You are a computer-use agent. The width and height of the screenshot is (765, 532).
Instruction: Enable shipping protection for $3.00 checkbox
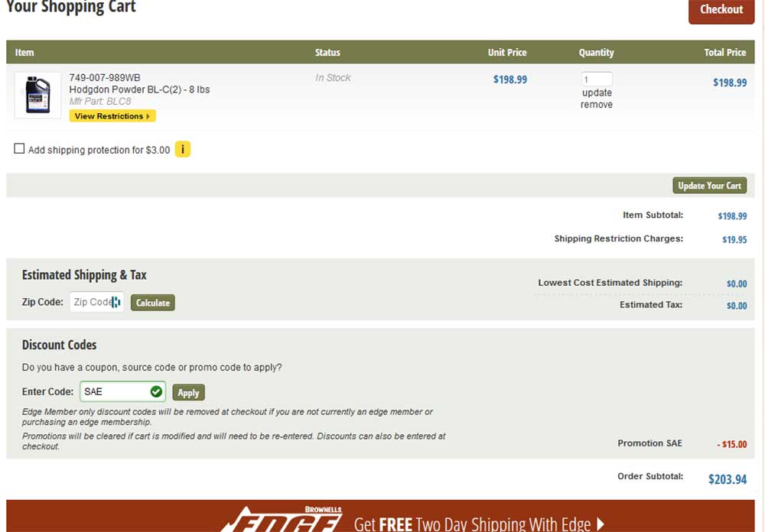click(x=19, y=148)
